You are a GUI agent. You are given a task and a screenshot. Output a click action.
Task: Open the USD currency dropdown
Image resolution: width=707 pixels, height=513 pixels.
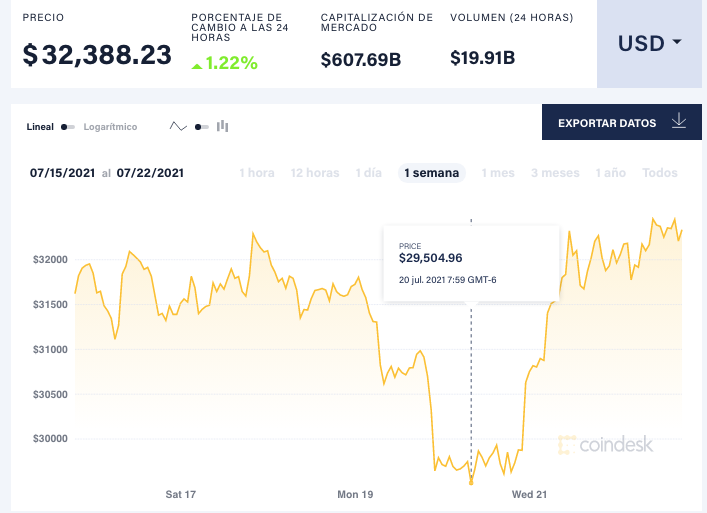649,44
